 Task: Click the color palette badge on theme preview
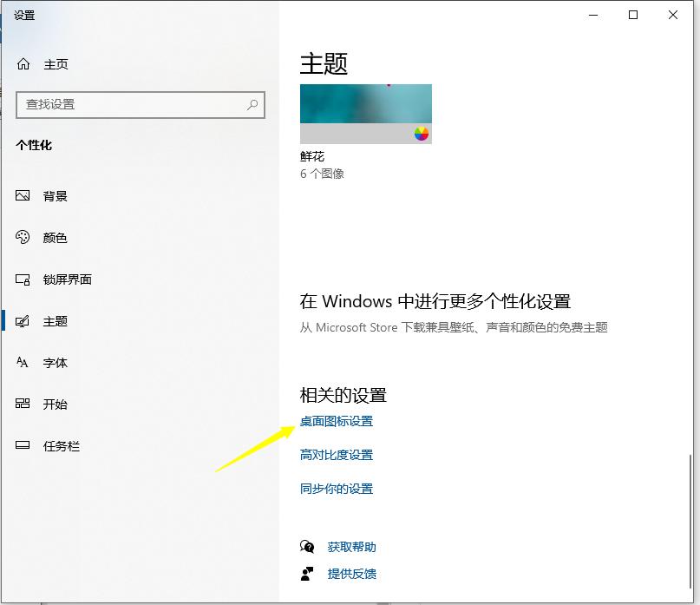click(422, 134)
